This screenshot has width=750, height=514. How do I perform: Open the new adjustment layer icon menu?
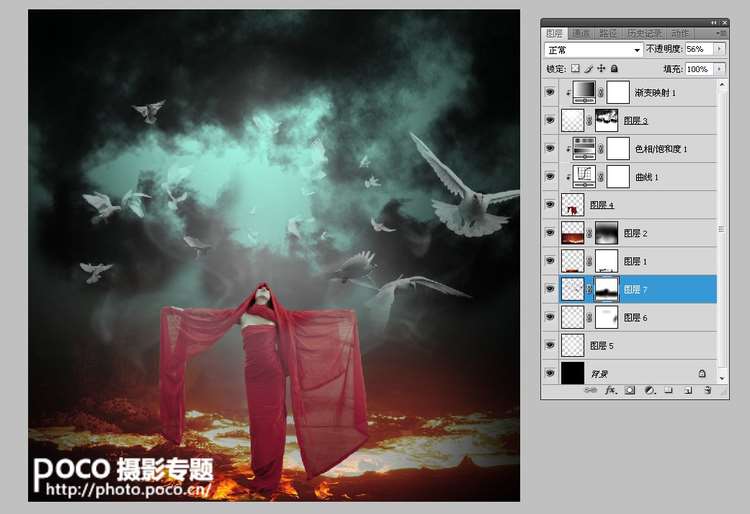(649, 390)
